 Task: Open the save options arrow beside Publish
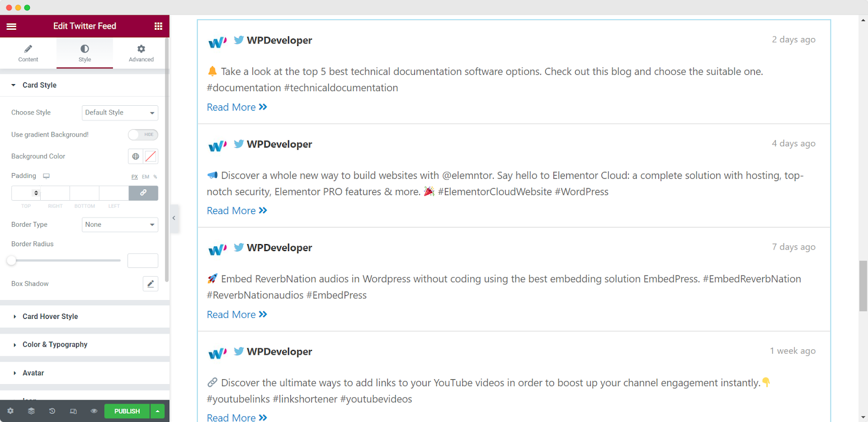[157, 411]
